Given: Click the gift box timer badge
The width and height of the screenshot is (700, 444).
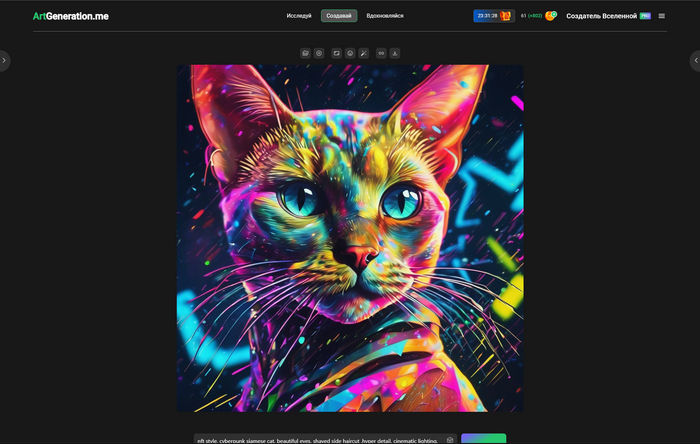Looking at the screenshot, I should tap(494, 16).
